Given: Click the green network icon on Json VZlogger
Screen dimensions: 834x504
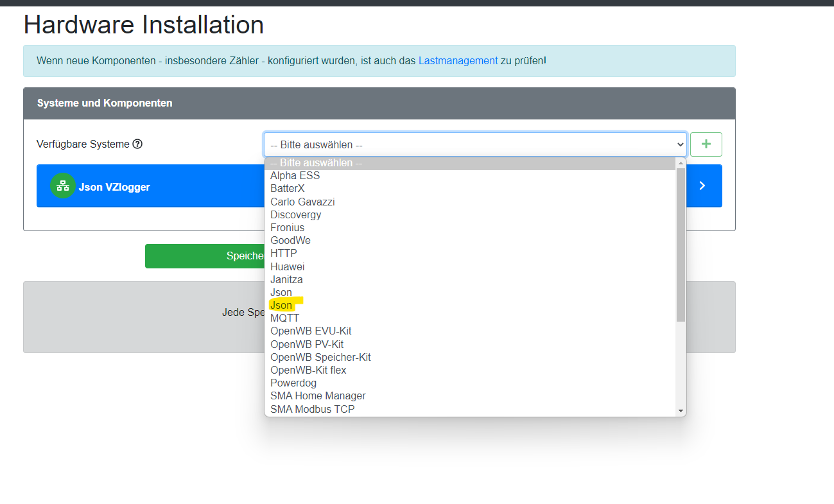Looking at the screenshot, I should coord(63,186).
